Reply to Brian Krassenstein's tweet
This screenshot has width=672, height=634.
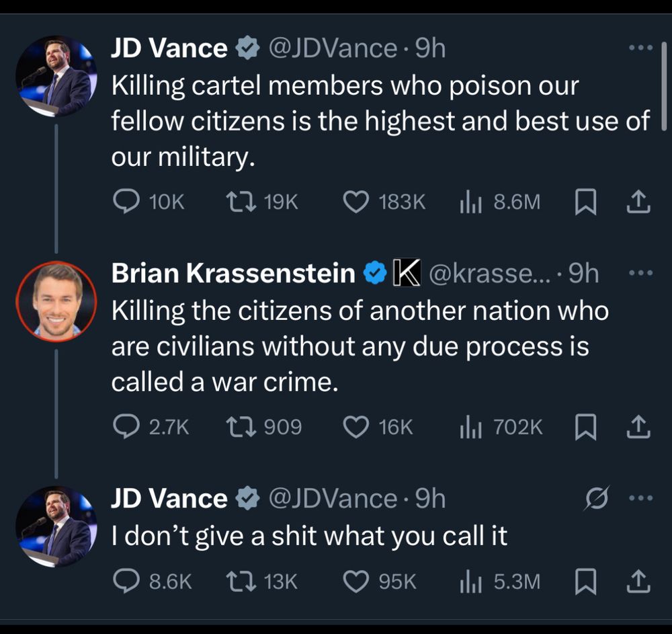(x=124, y=426)
